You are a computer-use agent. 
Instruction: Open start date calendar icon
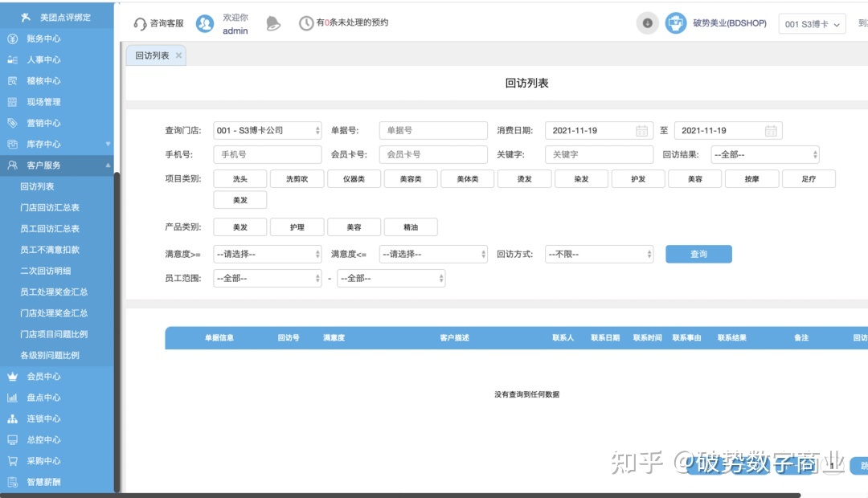pyautogui.click(x=641, y=131)
